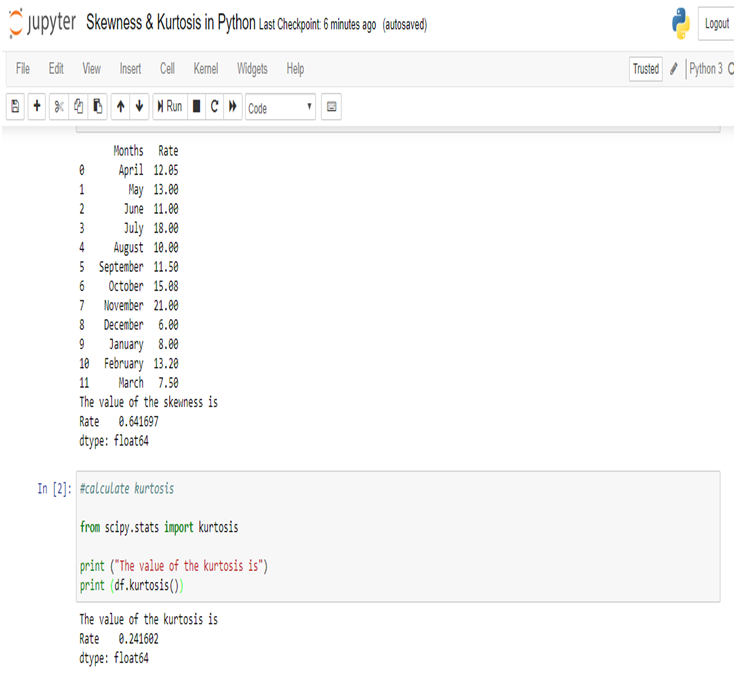Rename notebook title Skewness & Kurtosis in Python
This screenshot has width=736, height=679.
tap(171, 22)
